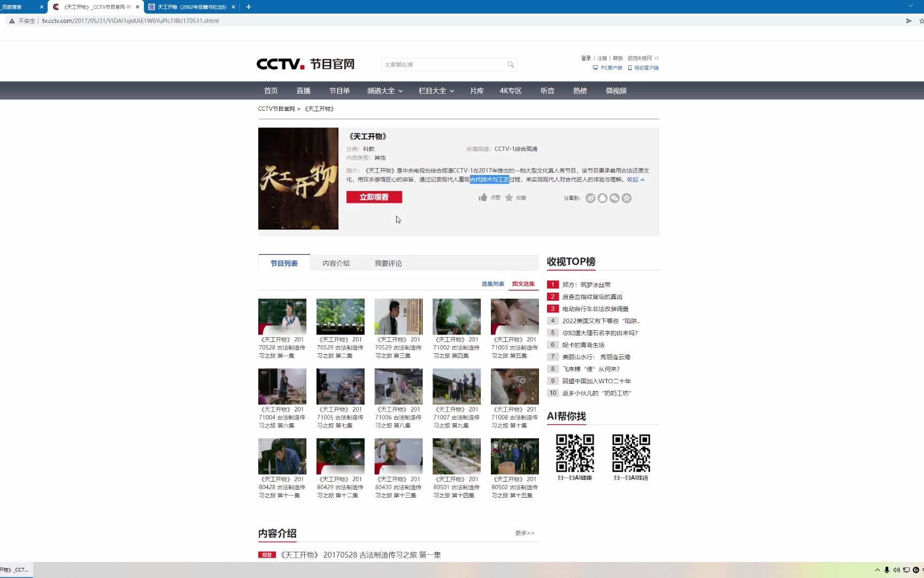Open TOP榜 item 追查血指纹背后的真凶
The image size is (924, 578).
click(x=592, y=297)
